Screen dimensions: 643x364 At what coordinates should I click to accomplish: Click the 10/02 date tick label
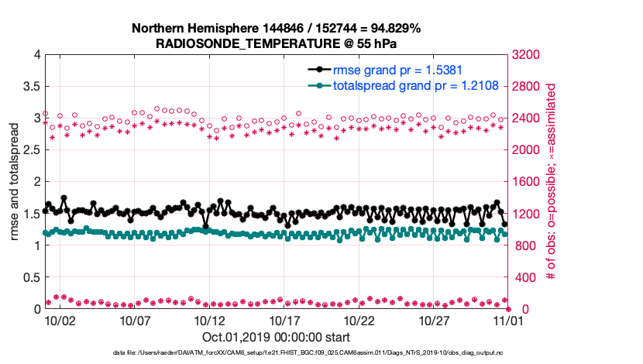[59, 320]
